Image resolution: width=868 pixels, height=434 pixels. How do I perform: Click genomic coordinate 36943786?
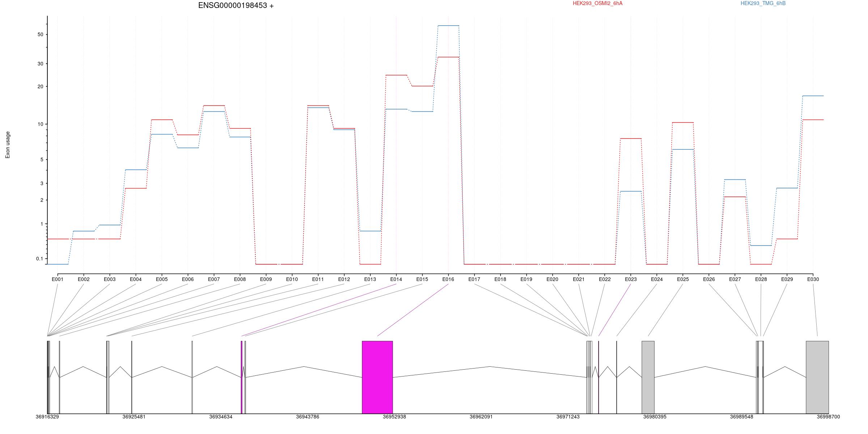tap(308, 417)
